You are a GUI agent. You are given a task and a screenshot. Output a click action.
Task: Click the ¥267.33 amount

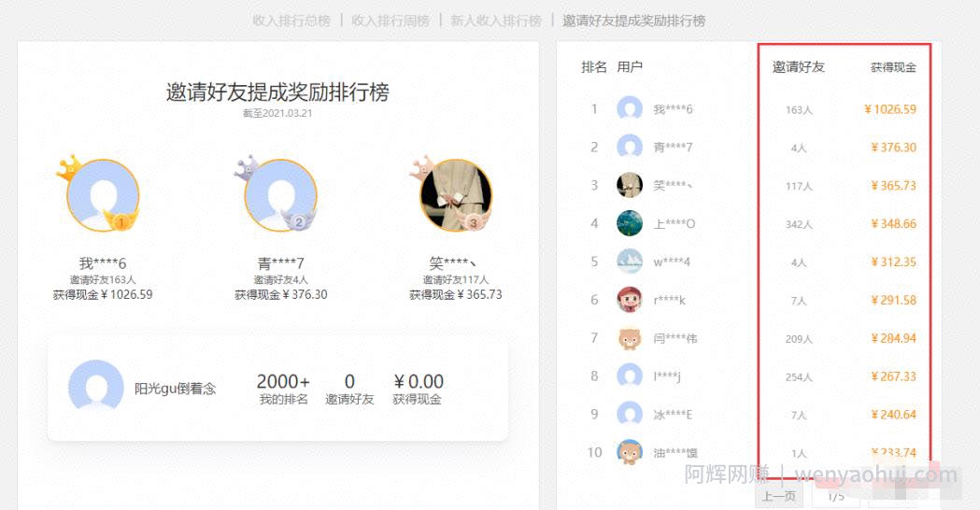(x=894, y=376)
